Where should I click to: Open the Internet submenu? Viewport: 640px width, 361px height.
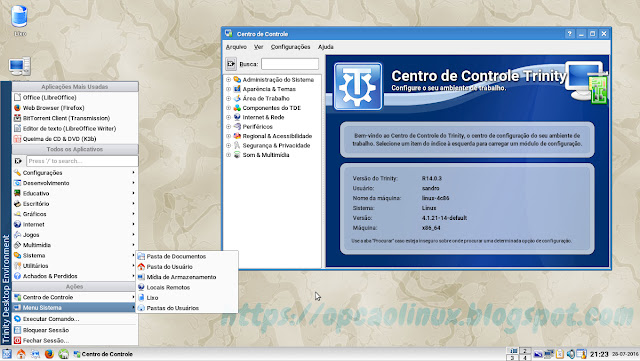tap(75, 224)
